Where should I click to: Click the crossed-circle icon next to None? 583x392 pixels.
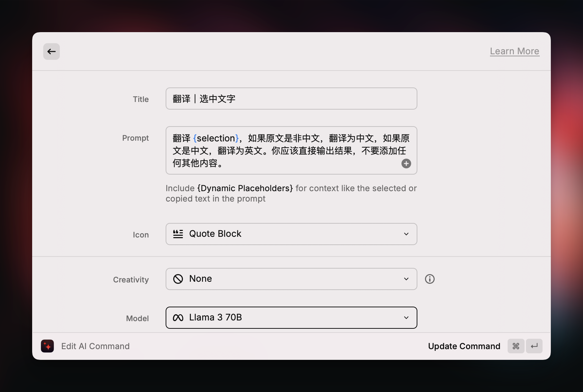click(178, 279)
